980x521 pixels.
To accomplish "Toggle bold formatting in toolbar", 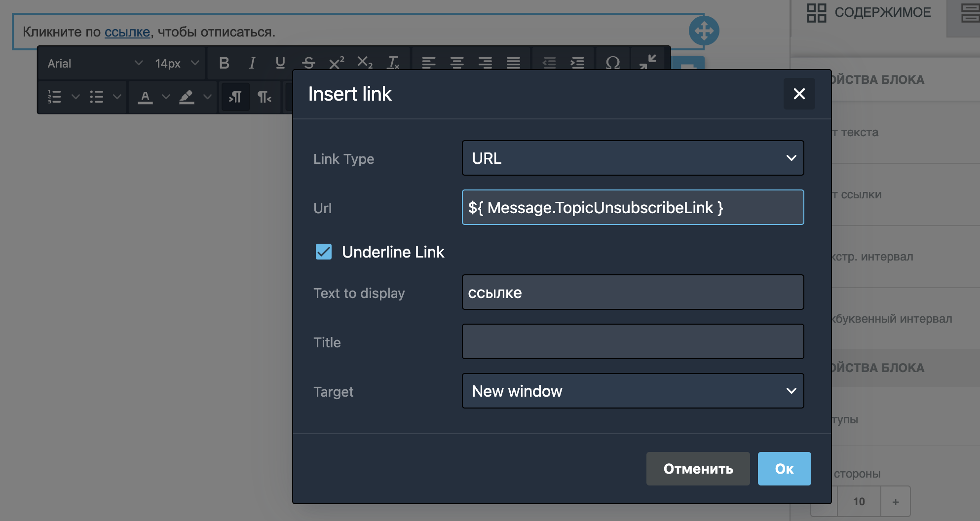I will click(x=224, y=63).
